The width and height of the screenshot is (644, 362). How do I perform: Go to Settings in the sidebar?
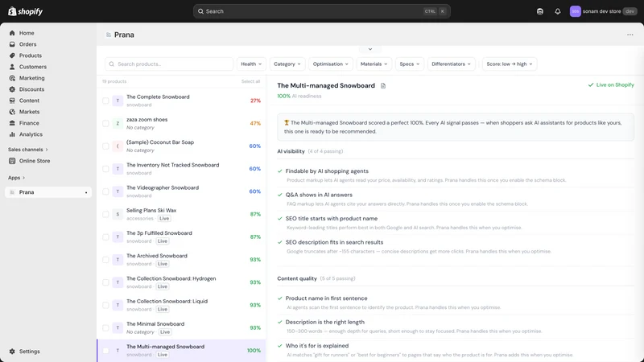tap(30, 352)
